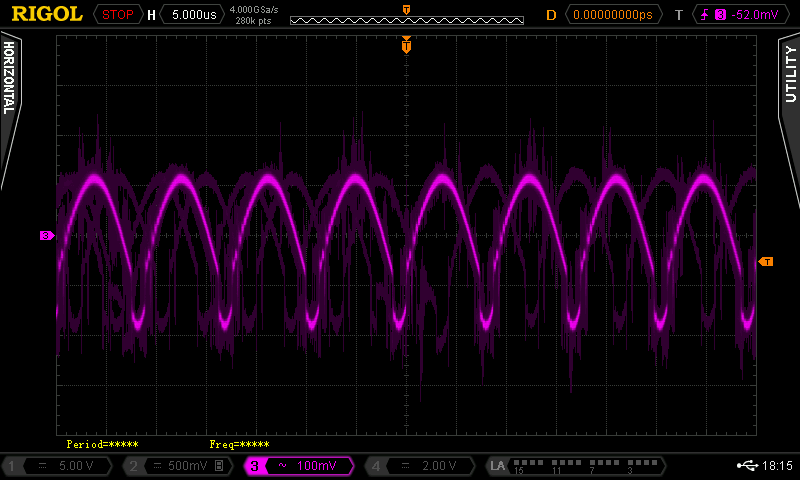Click the trigger position marker atop the grid
800x480 pixels.
click(x=406, y=45)
